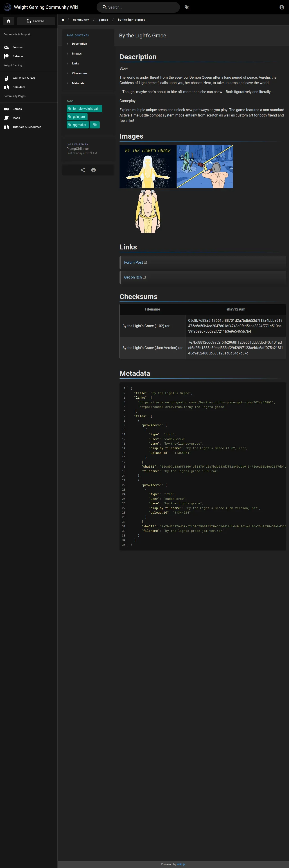289x868 pixels.
Task: Open the title screen image thumbnail
Action: tap(147, 167)
